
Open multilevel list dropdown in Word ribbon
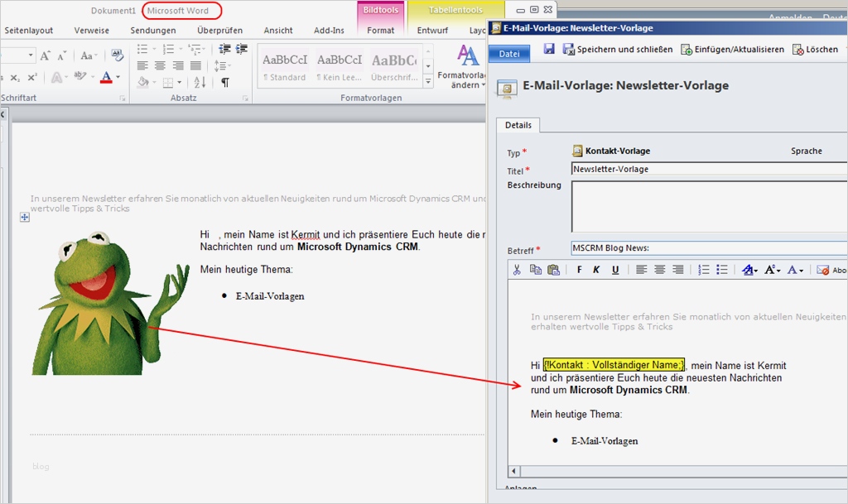(204, 49)
